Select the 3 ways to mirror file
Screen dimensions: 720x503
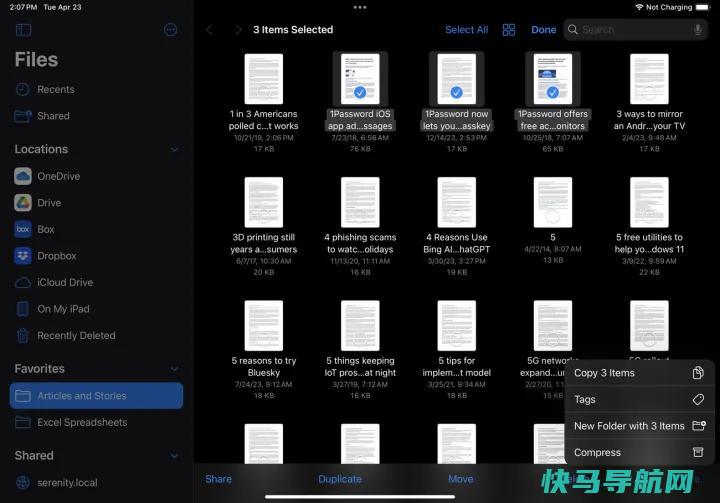click(649, 79)
